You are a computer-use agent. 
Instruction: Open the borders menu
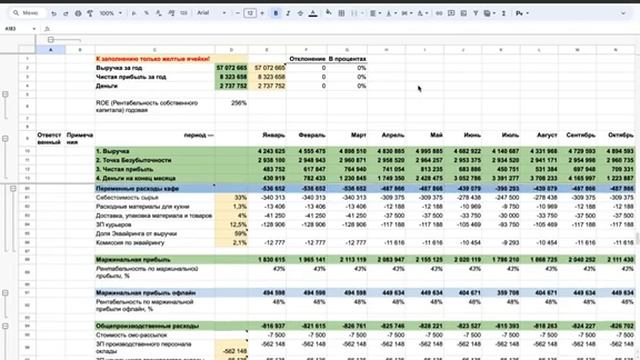click(341, 13)
